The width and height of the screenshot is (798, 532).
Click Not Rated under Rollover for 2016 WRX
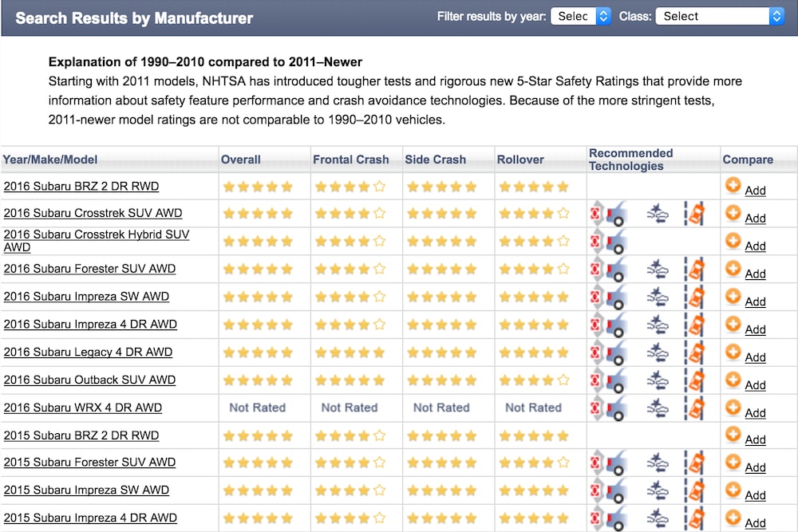533,408
